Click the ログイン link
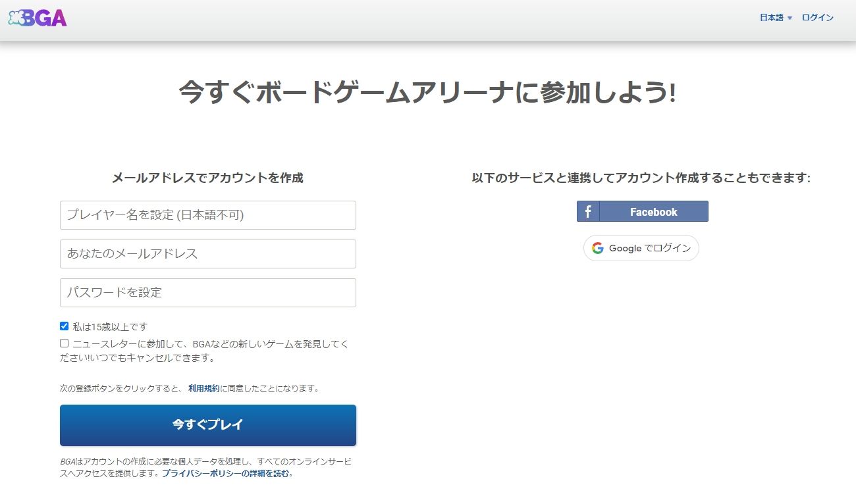Viewport: 856px width, 504px height. click(818, 18)
